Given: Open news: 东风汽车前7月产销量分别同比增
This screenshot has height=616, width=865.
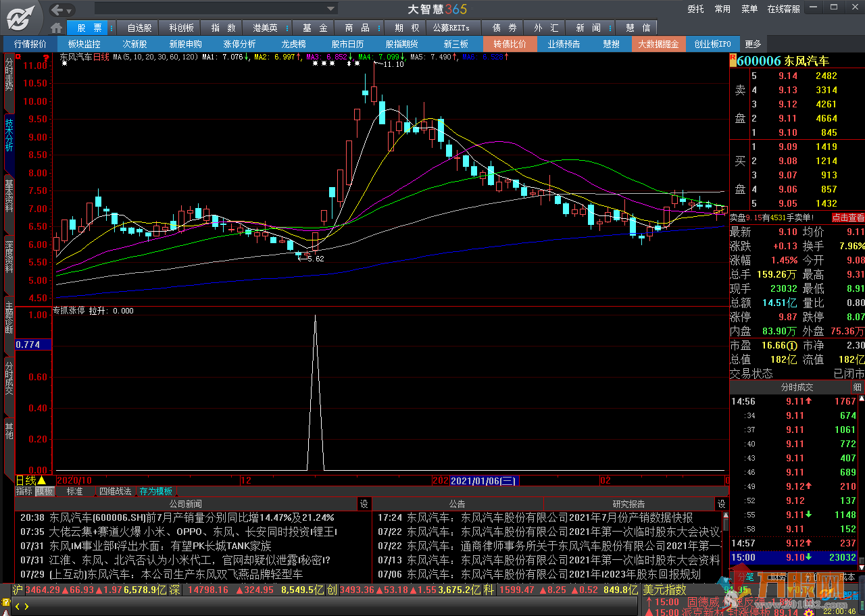Looking at the screenshot, I should (x=192, y=518).
